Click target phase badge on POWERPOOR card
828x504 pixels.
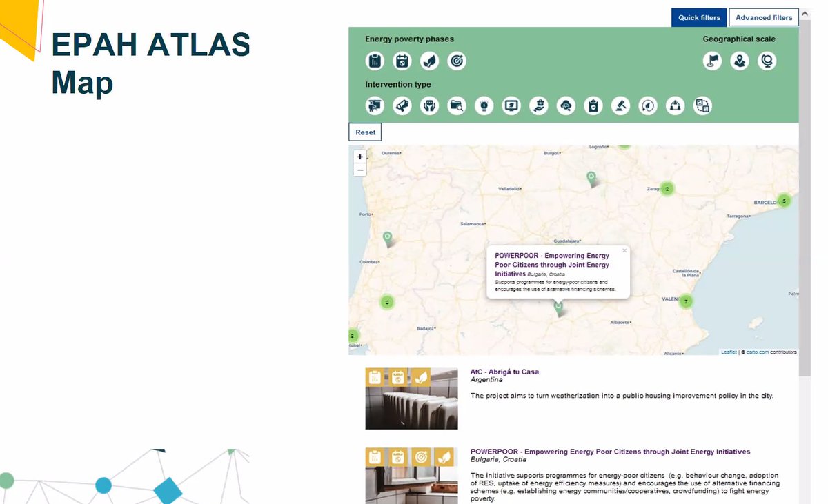(x=421, y=457)
